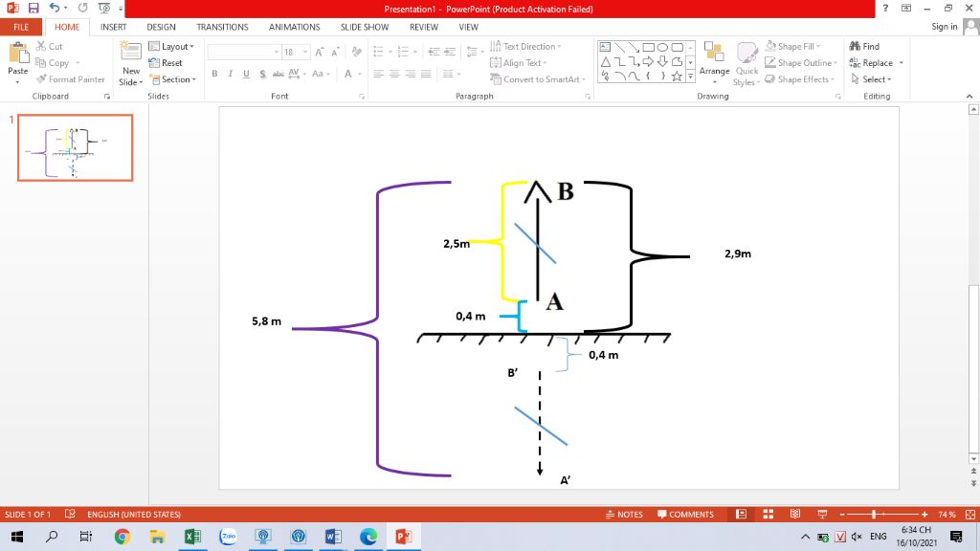The height and width of the screenshot is (551, 980).
Task: Click the zoom slider handle
Action: pos(874,514)
